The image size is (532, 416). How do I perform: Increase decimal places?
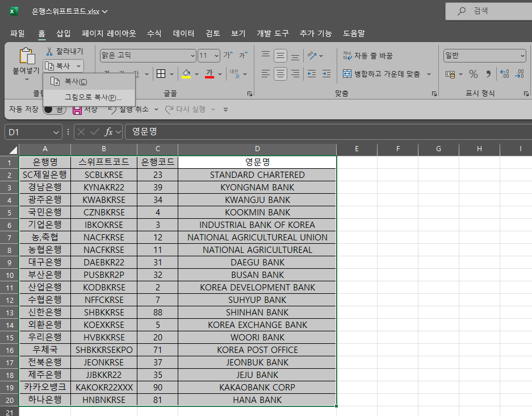[505, 74]
